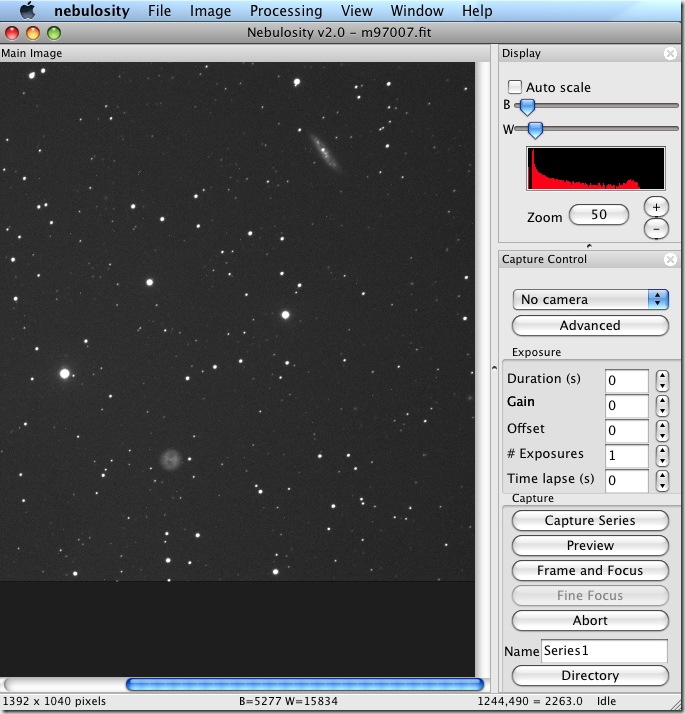Image resolution: width=685 pixels, height=714 pixels.
Task: Click the Main Image panel title
Action: pos(31,53)
